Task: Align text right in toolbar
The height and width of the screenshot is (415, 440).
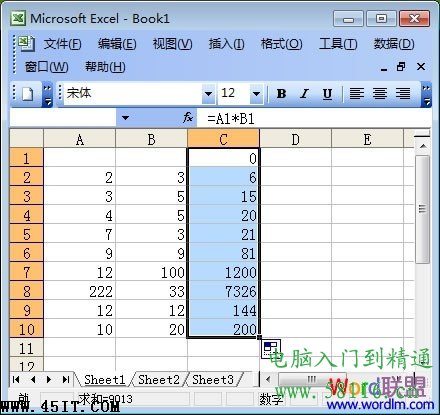Action: coord(403,94)
